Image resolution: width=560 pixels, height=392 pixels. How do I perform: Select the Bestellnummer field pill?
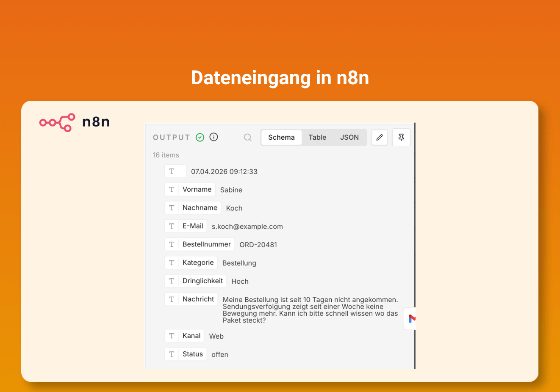click(200, 244)
